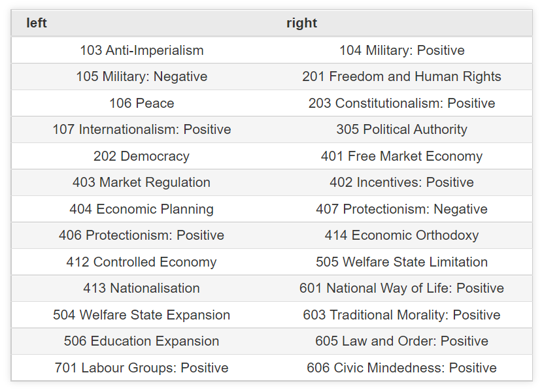The height and width of the screenshot is (392, 542).
Task: Click the 'right' column header
Action: coord(301,23)
